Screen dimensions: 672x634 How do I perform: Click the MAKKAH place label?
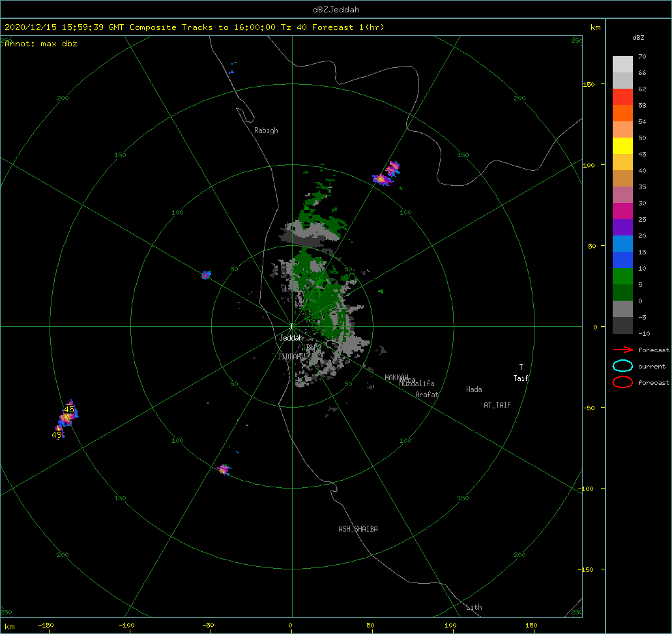pos(396,378)
